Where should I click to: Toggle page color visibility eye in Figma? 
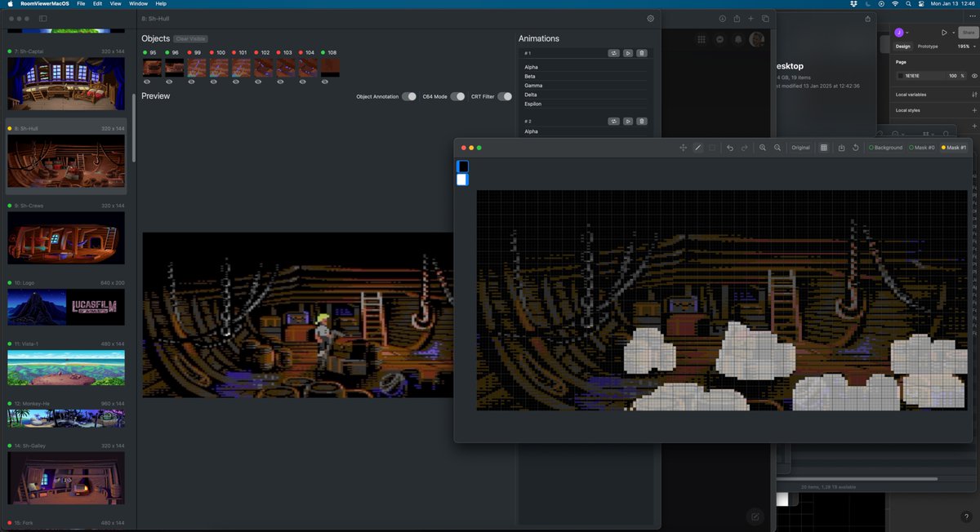(974, 76)
